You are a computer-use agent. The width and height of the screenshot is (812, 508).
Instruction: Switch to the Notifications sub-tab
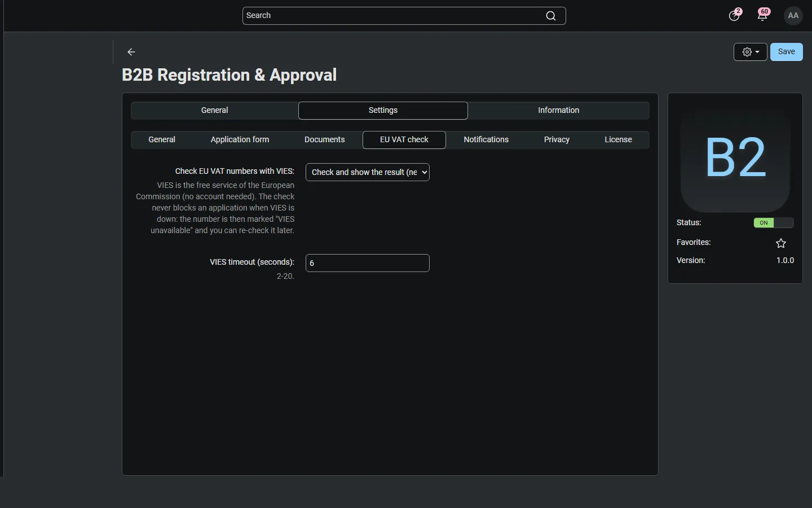(486, 140)
